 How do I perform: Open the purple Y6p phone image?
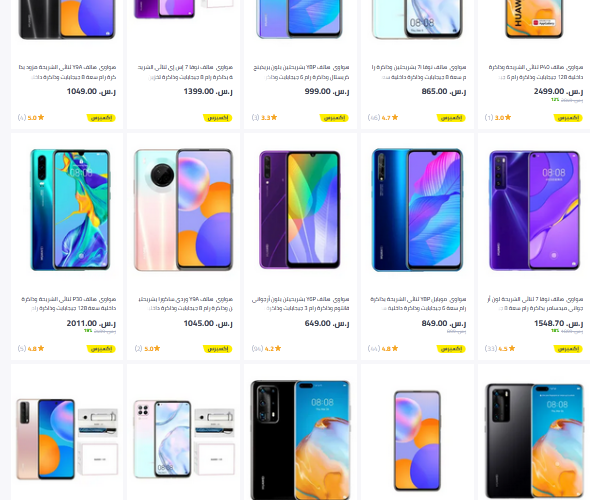[x=300, y=210]
